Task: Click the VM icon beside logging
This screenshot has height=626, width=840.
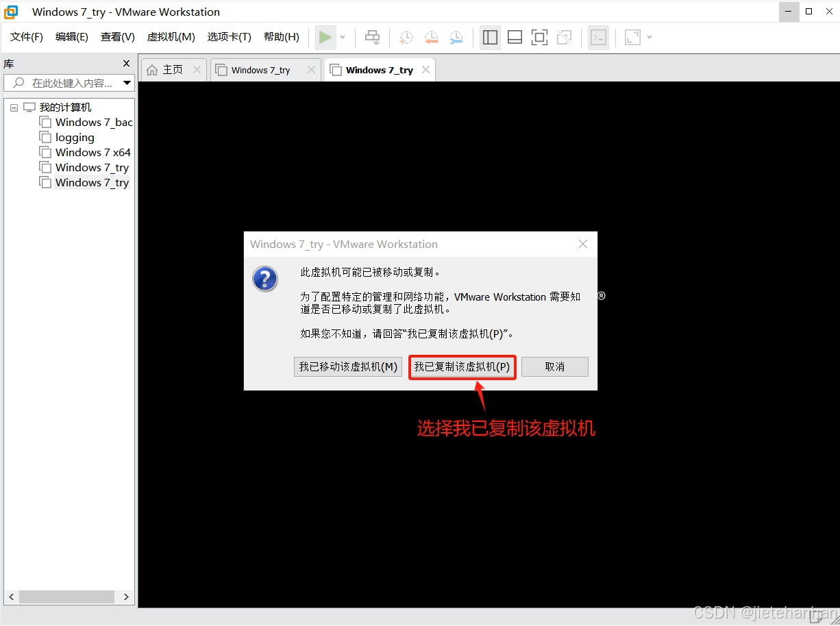Action: pos(45,138)
